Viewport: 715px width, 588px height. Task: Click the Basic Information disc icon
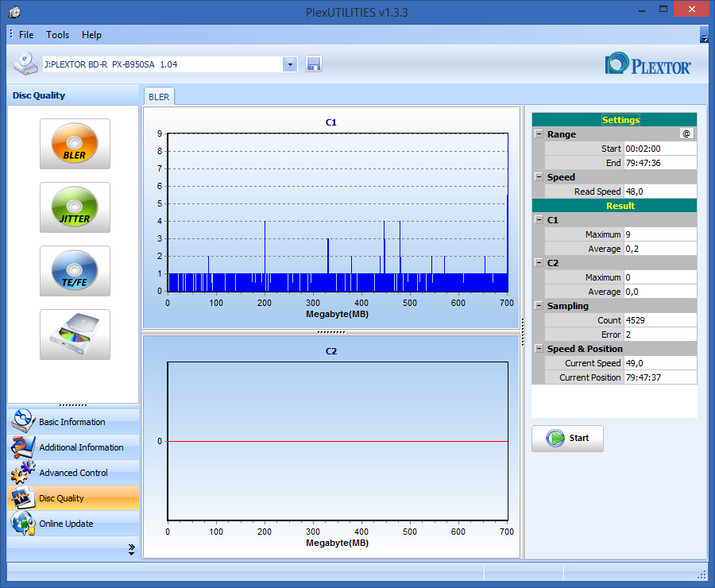23,421
